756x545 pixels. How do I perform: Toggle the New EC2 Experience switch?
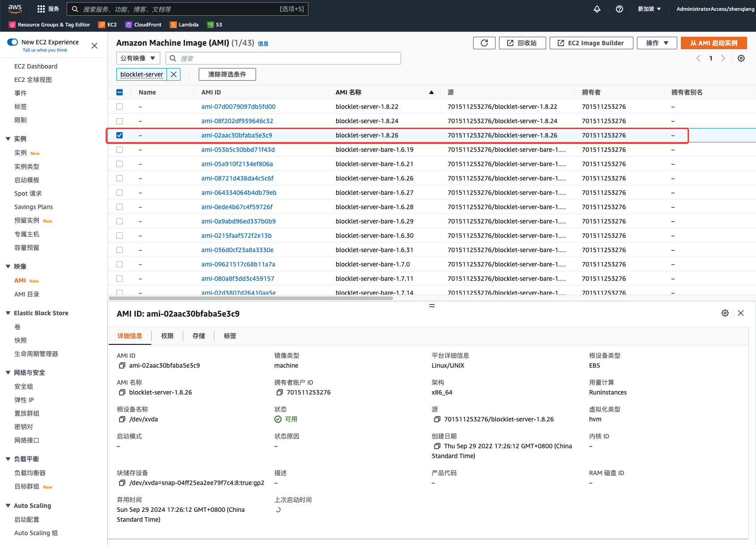(13, 42)
